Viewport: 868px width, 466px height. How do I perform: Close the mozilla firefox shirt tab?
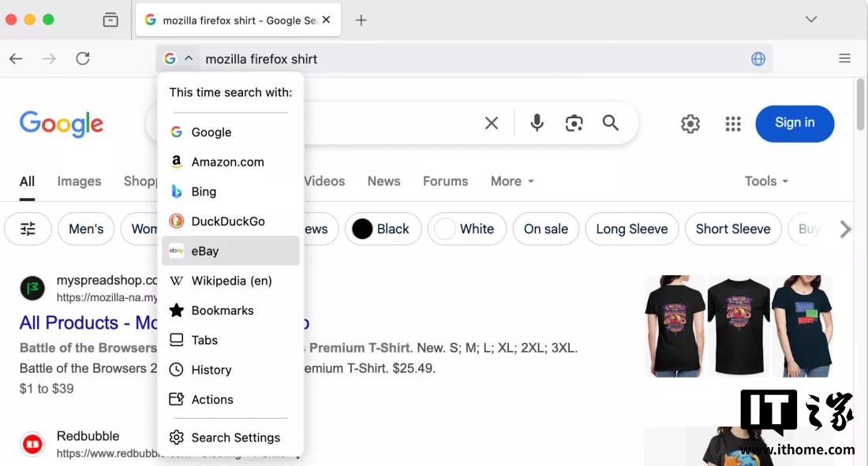(x=327, y=20)
